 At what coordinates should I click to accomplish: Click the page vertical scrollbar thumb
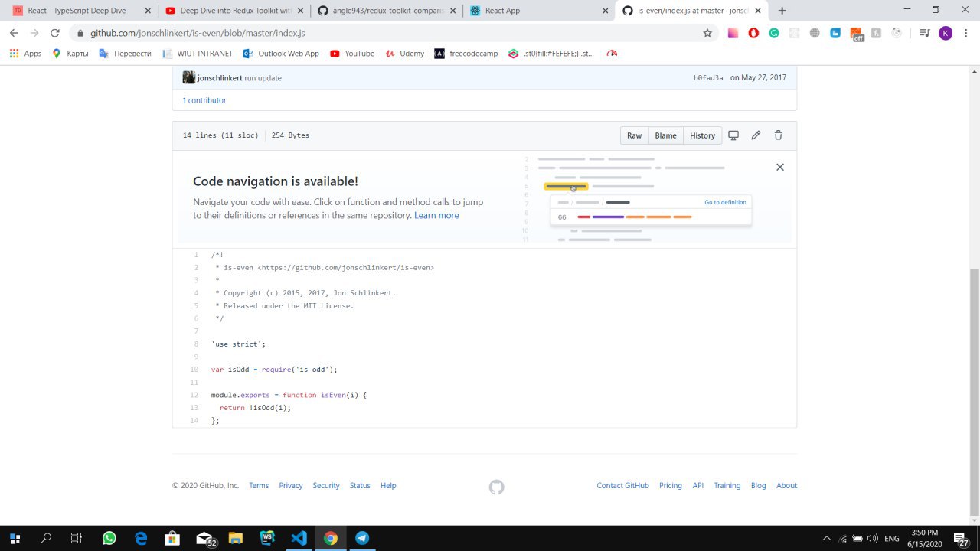[974, 391]
